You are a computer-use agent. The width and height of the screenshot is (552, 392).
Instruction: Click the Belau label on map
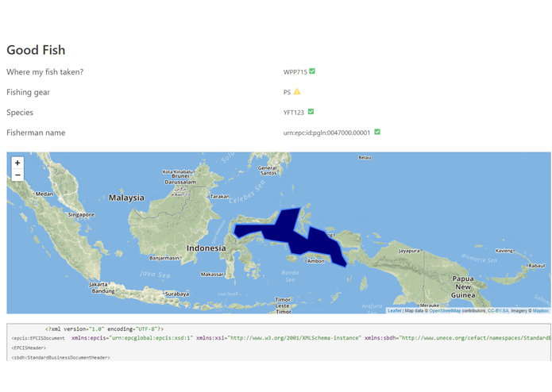click(365, 157)
